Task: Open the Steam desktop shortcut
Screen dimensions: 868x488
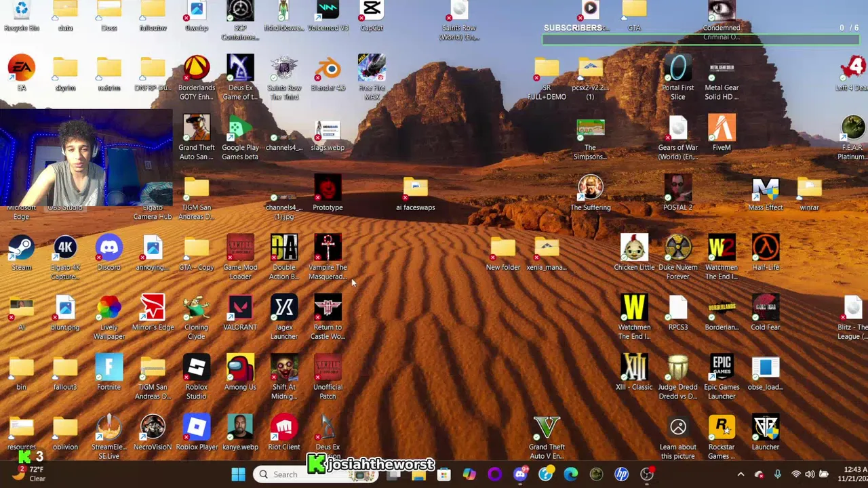Action: (x=22, y=253)
